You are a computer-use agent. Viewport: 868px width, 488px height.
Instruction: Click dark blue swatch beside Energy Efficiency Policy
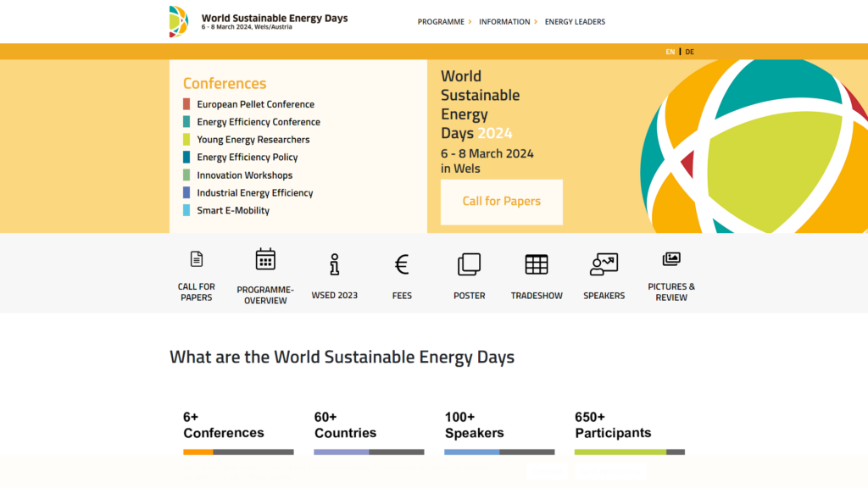186,157
